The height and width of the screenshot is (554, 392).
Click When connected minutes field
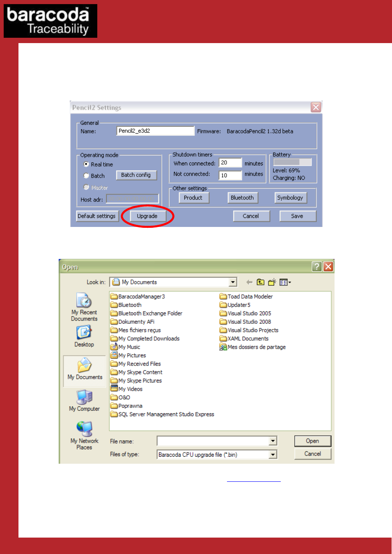pyautogui.click(x=230, y=163)
